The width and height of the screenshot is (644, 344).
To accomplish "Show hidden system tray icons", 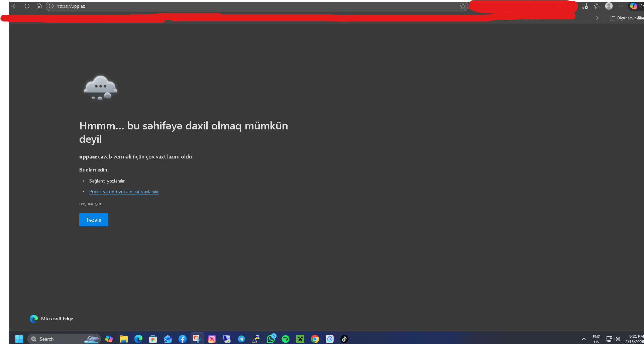I will (x=584, y=339).
